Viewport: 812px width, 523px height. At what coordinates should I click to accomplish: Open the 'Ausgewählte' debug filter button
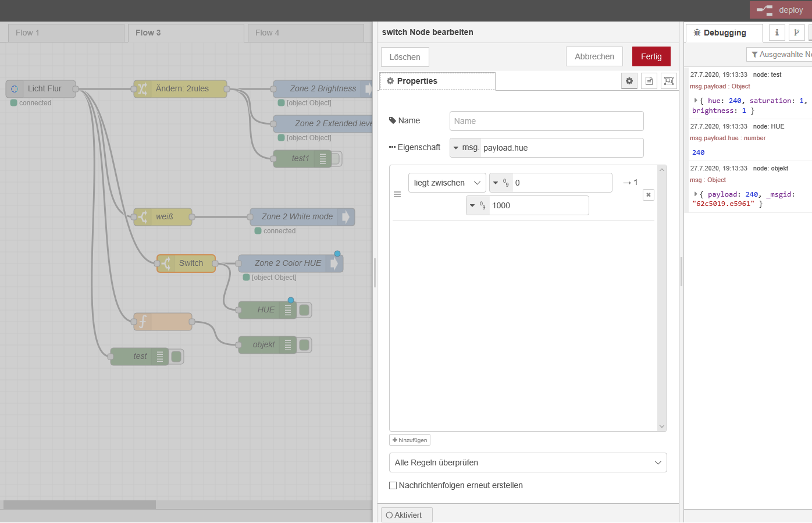tap(779, 54)
